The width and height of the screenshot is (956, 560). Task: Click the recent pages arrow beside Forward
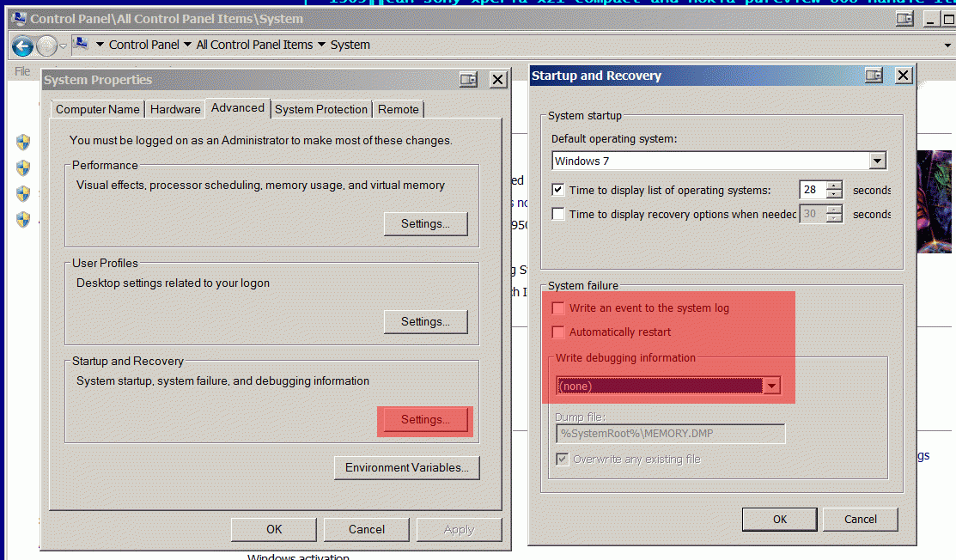click(x=63, y=46)
